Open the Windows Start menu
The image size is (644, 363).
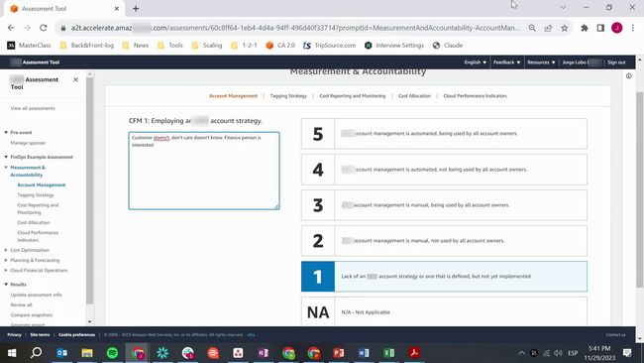click(12, 353)
